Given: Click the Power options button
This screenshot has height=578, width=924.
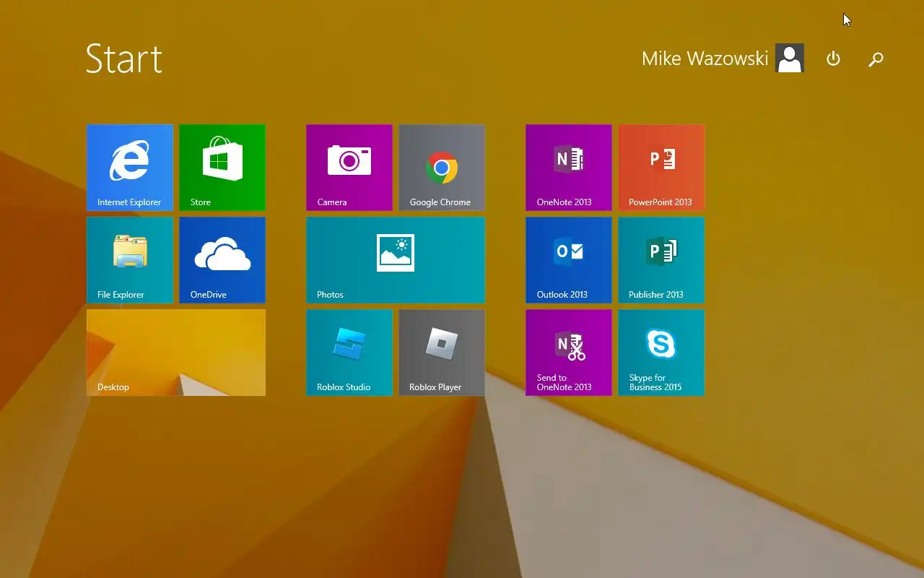Looking at the screenshot, I should click(833, 59).
